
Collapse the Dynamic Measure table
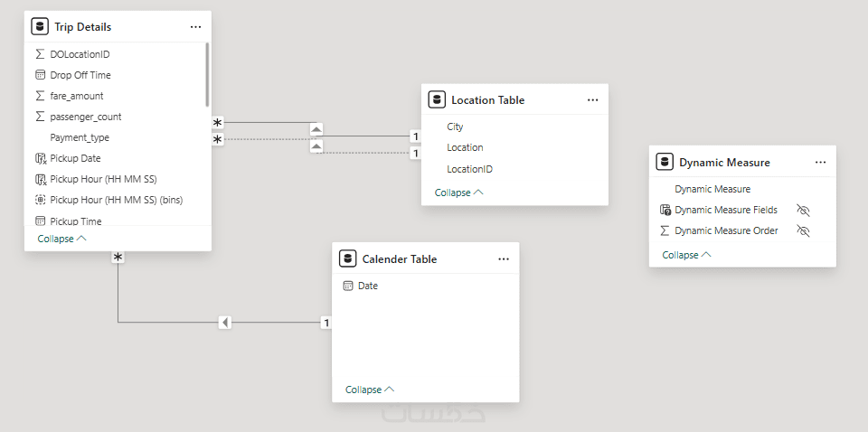point(686,255)
